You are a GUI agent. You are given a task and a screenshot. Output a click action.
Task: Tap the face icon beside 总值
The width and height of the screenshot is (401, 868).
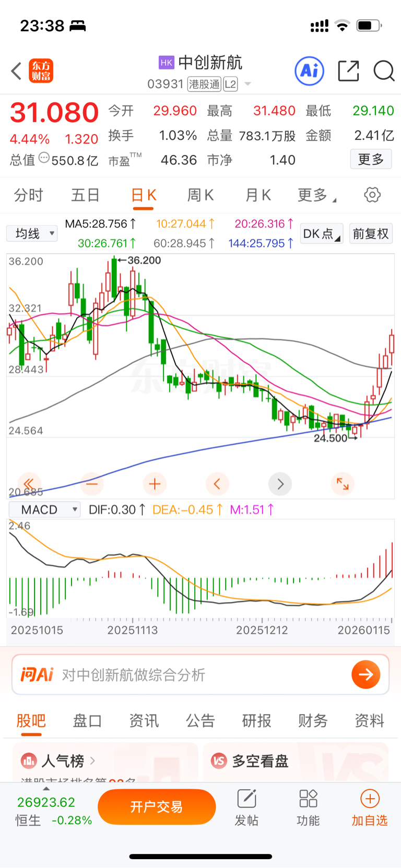pos(44,158)
